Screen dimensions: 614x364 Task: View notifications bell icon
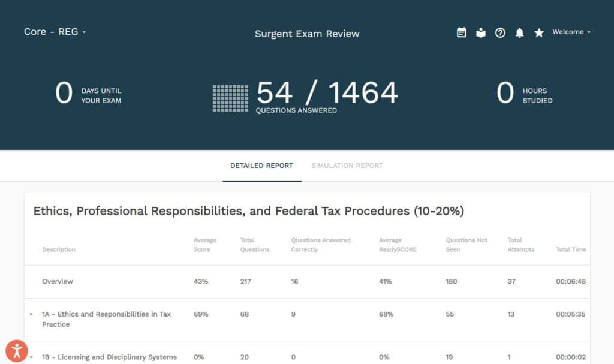(x=520, y=32)
